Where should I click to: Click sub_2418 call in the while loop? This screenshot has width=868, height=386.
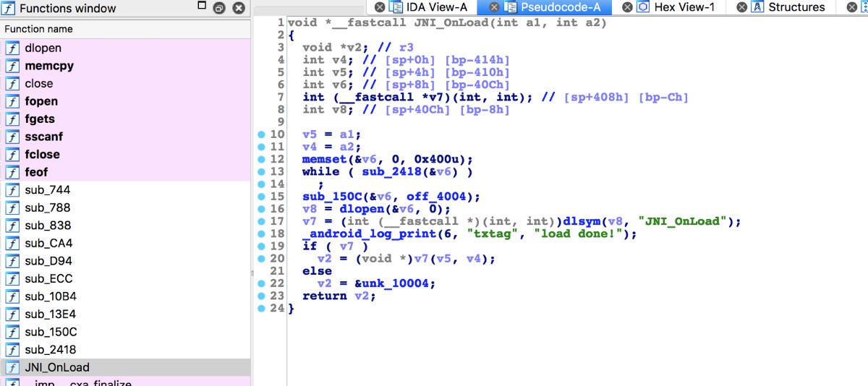pyautogui.click(x=391, y=171)
